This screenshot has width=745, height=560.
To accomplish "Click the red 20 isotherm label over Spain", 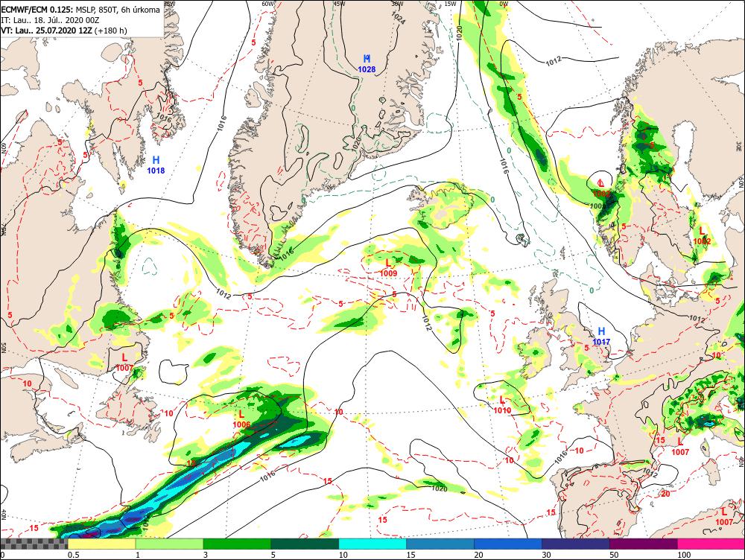I will (x=665, y=494).
